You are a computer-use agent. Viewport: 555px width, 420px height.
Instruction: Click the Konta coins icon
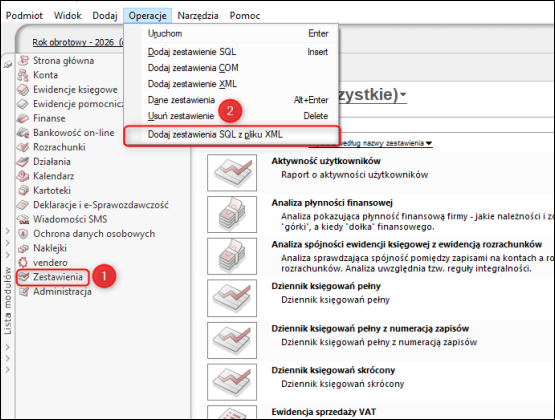click(23, 75)
